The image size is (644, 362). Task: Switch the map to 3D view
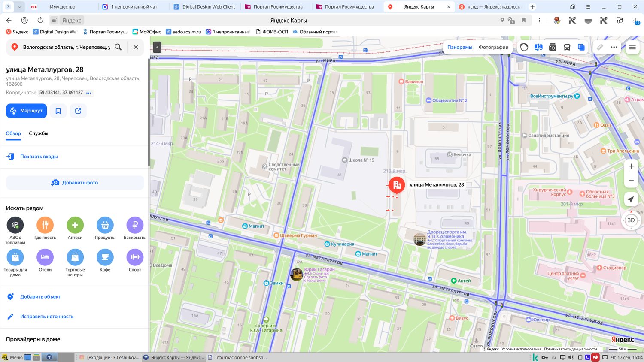(631, 220)
